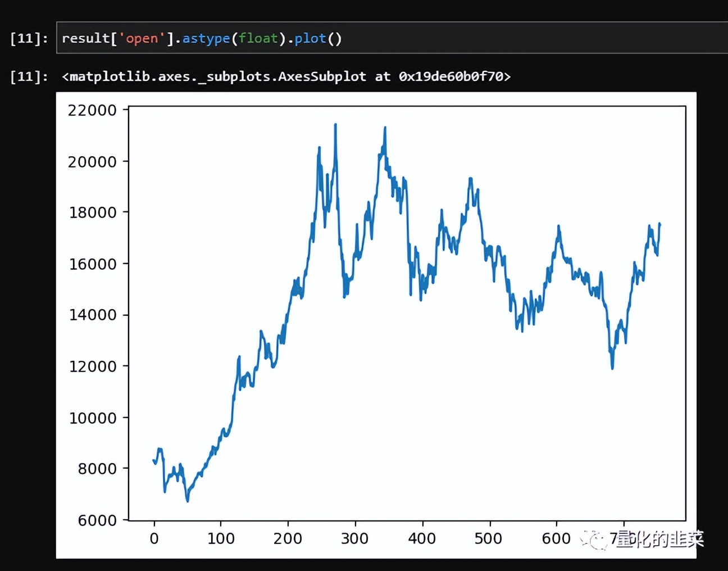
Task: Click the float keyword in the code
Action: [258, 38]
